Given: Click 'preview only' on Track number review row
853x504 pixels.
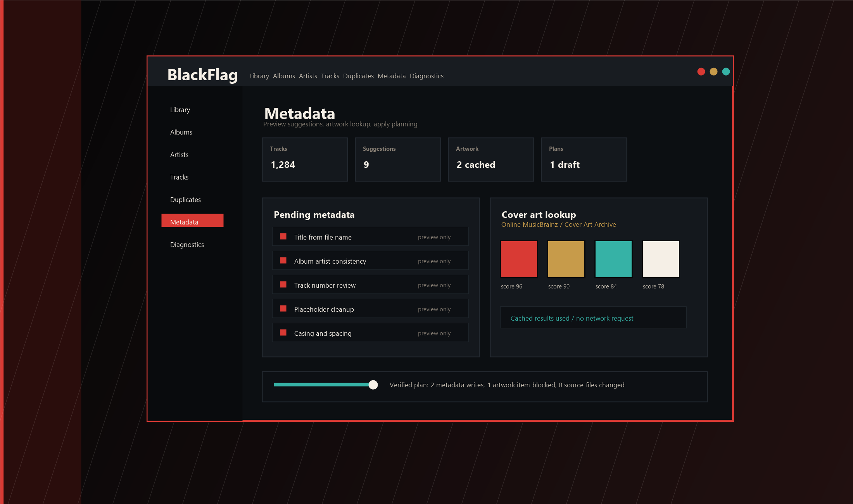Looking at the screenshot, I should click(434, 285).
